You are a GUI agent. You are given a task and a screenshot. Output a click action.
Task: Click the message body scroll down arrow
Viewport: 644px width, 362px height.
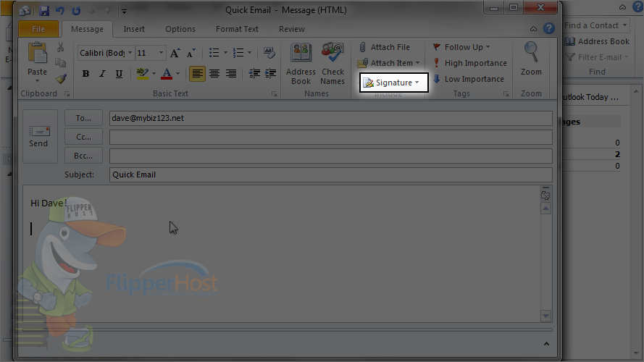pyautogui.click(x=545, y=316)
